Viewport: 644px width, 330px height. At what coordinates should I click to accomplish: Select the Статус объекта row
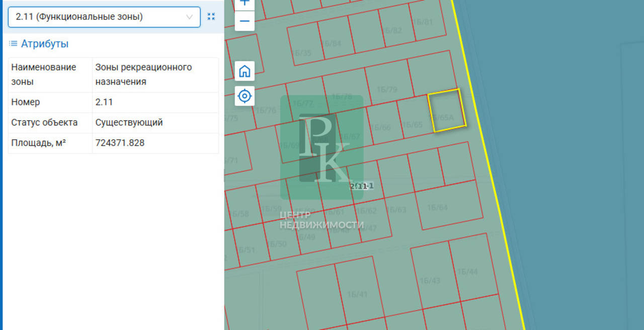pos(113,123)
